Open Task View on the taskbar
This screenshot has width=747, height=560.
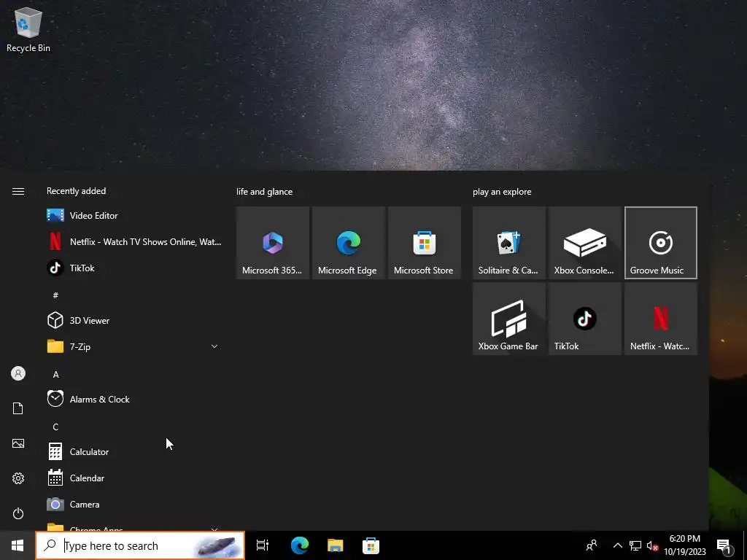click(263, 545)
